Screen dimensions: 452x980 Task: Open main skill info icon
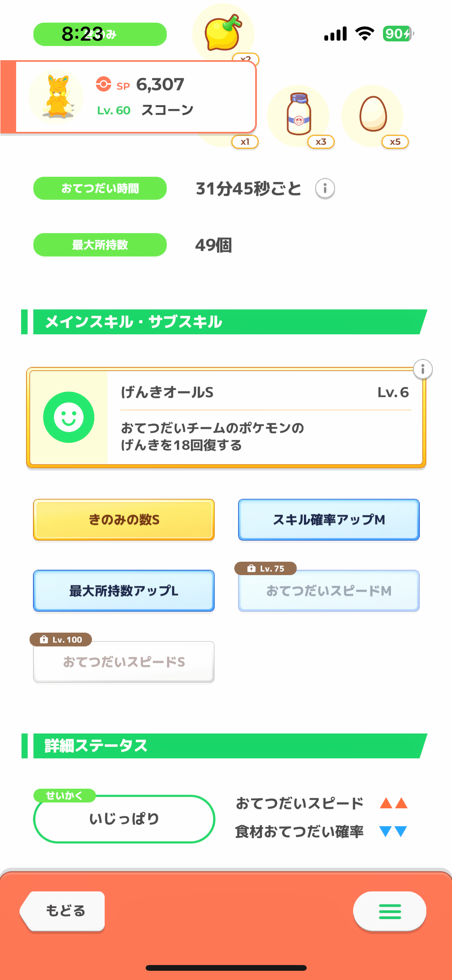point(422,369)
